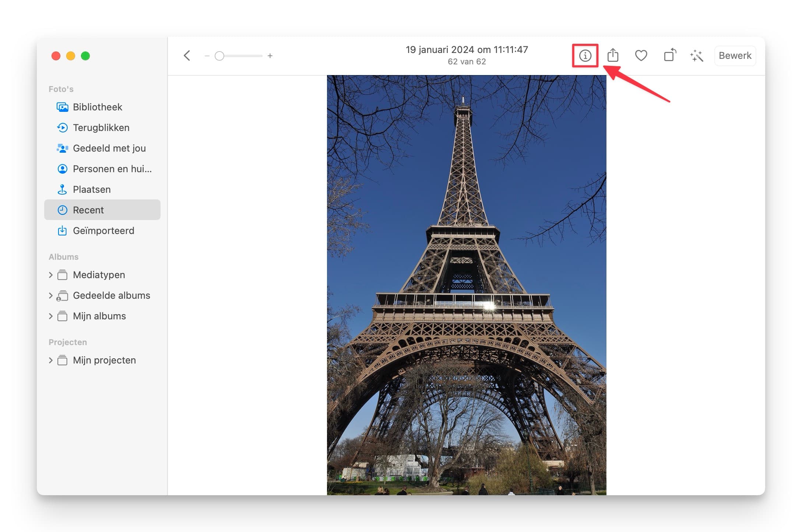Open the photo info panel
This screenshot has height=532, width=802.
point(585,56)
